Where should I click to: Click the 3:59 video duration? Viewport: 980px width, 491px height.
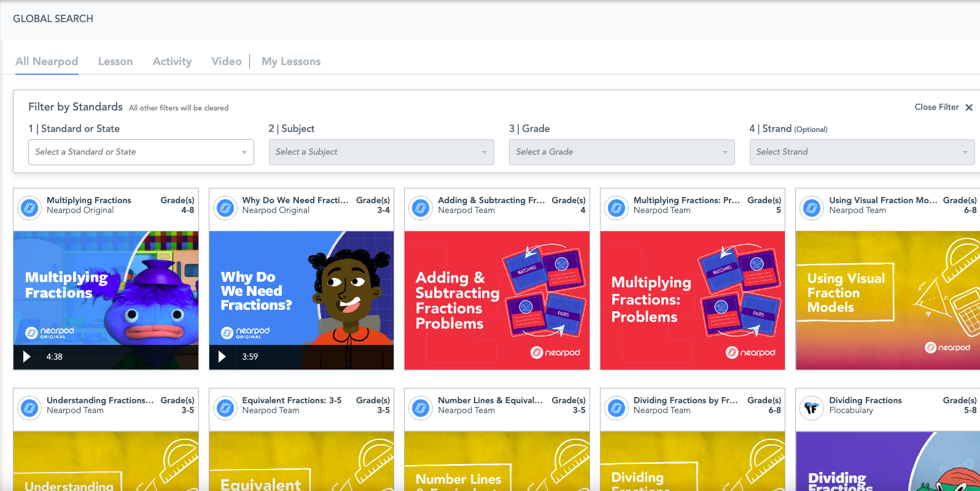250,357
